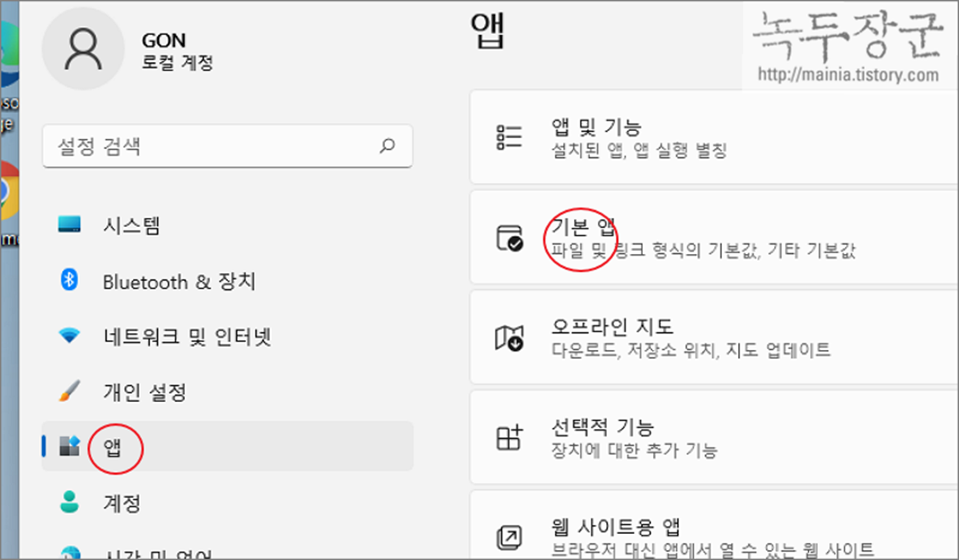Screen dimensions: 959x560
Task: Focus the 설정 검색 search field
Action: click(228, 146)
